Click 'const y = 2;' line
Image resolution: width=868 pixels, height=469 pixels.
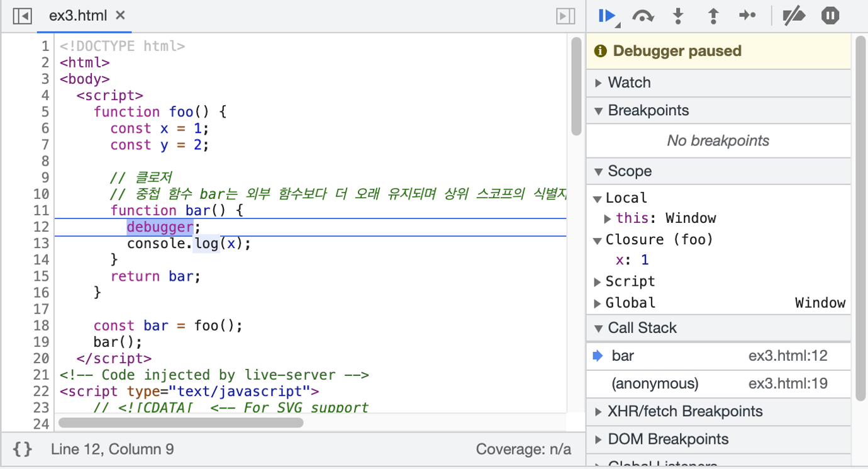(160, 145)
